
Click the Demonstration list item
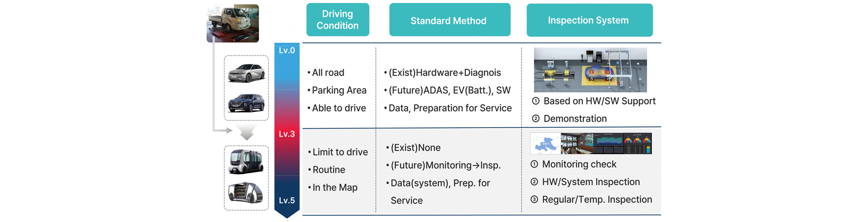tap(569, 119)
